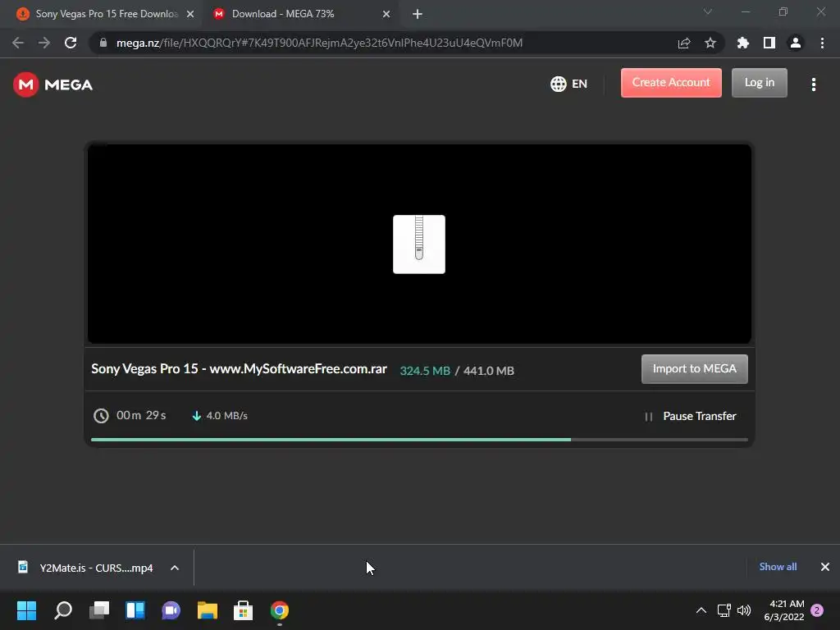Click the site lock security icon
This screenshot has height=630, width=840.
tap(103, 43)
